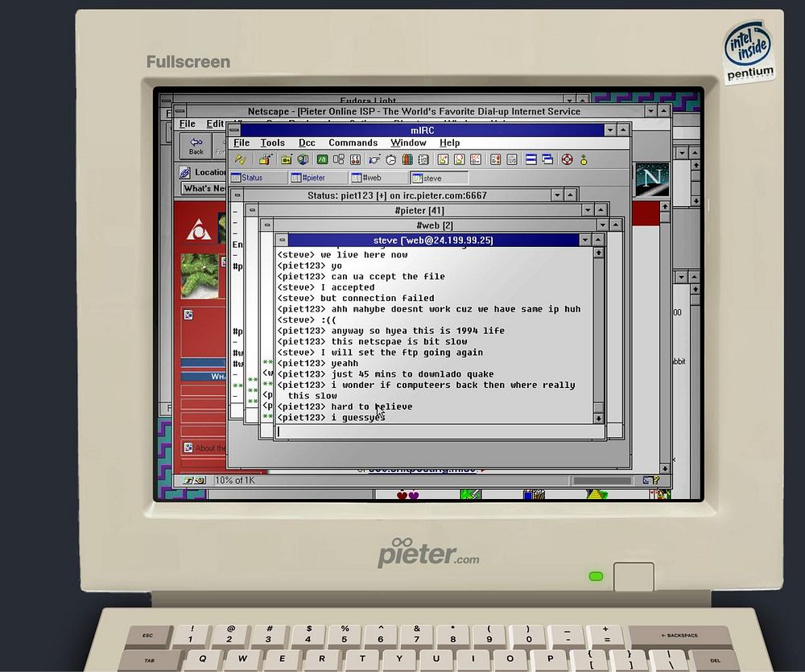Open mIRC help lifebuoy icon
This screenshot has height=672, width=805.
[567, 159]
